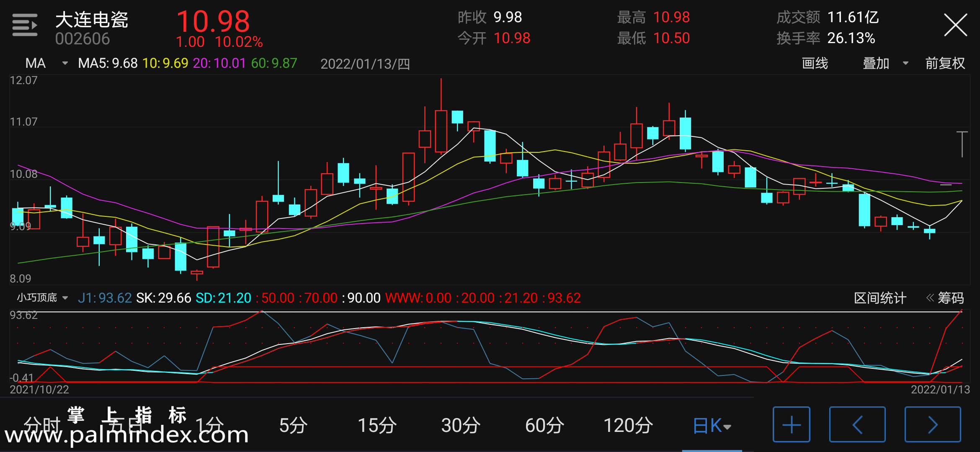
Task: Switch to 分时 intraday tab
Action: tap(42, 426)
